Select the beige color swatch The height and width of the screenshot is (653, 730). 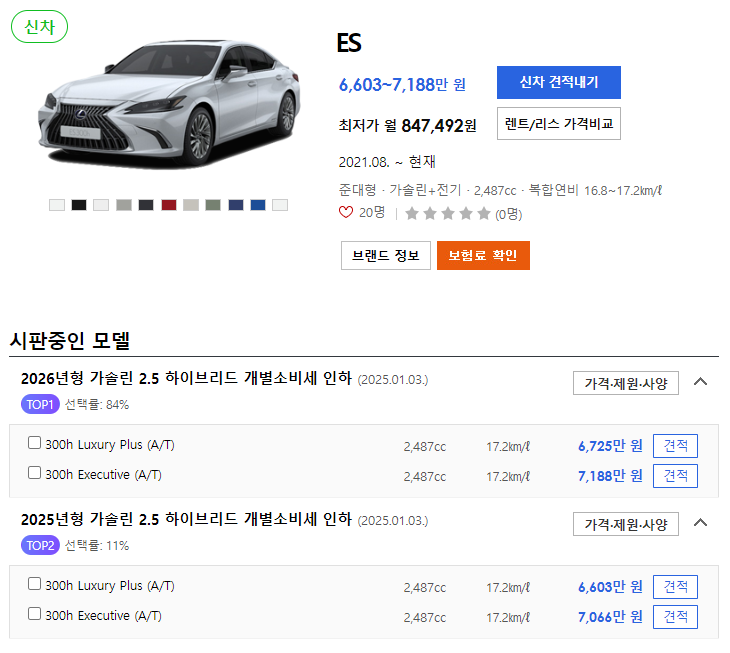click(x=191, y=205)
